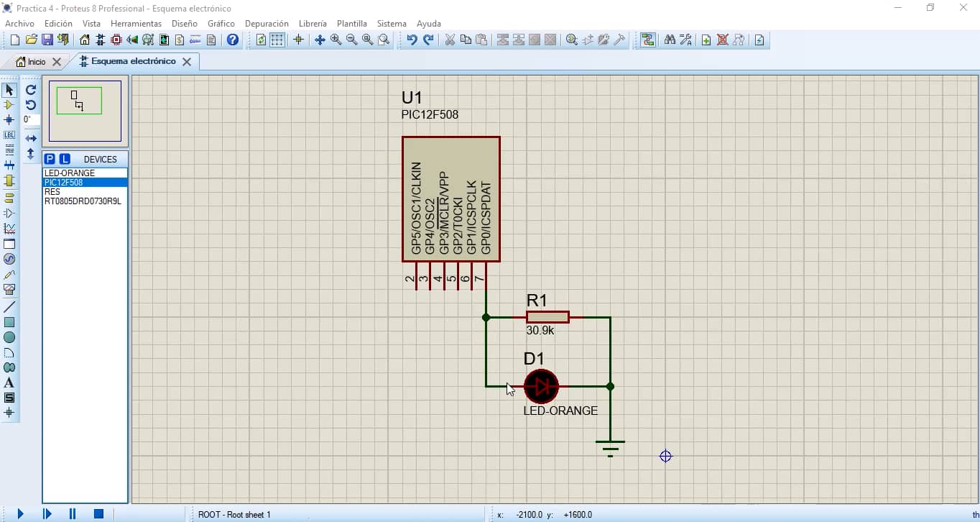Click the schematic overview thumbnail
This screenshot has height=522, width=980.
[85, 111]
